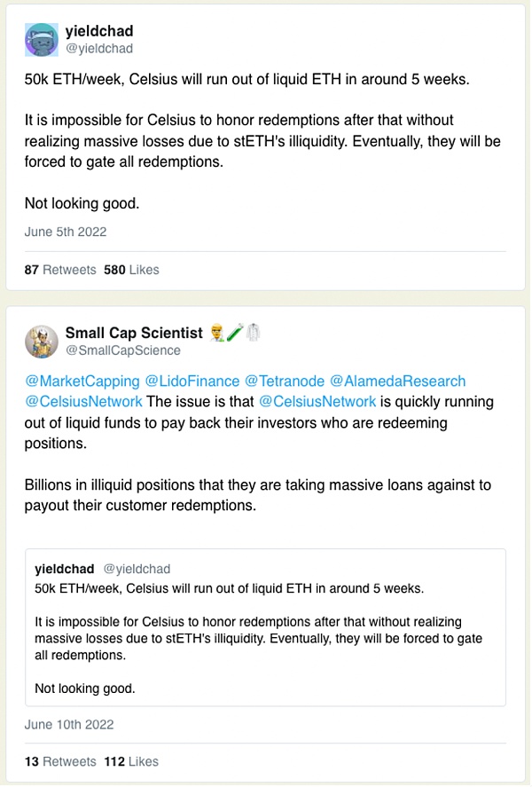
Task: Click the green test tube emoji
Action: coord(235,332)
